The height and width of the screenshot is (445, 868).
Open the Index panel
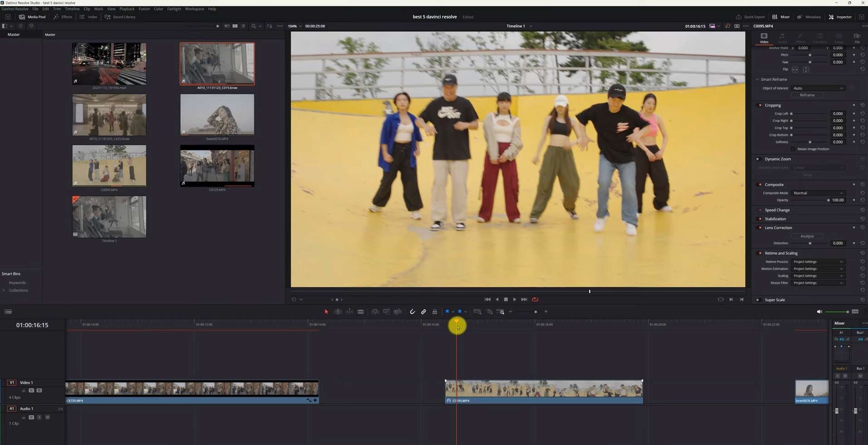click(88, 17)
